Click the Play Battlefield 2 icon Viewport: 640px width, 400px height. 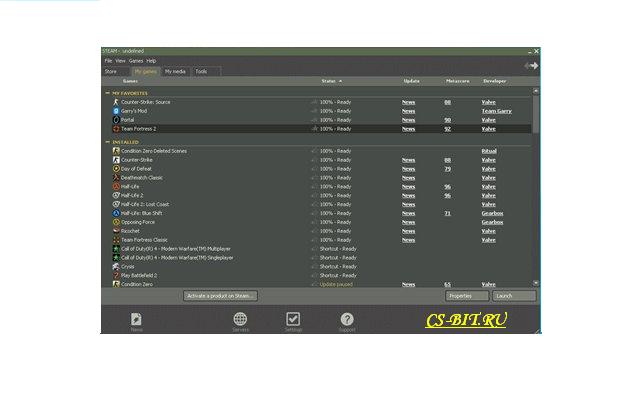click(x=116, y=276)
